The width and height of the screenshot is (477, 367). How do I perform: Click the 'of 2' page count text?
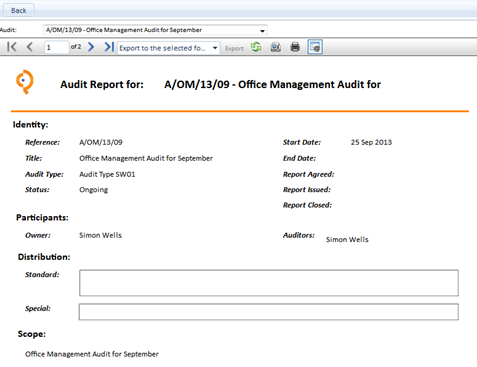pos(76,47)
